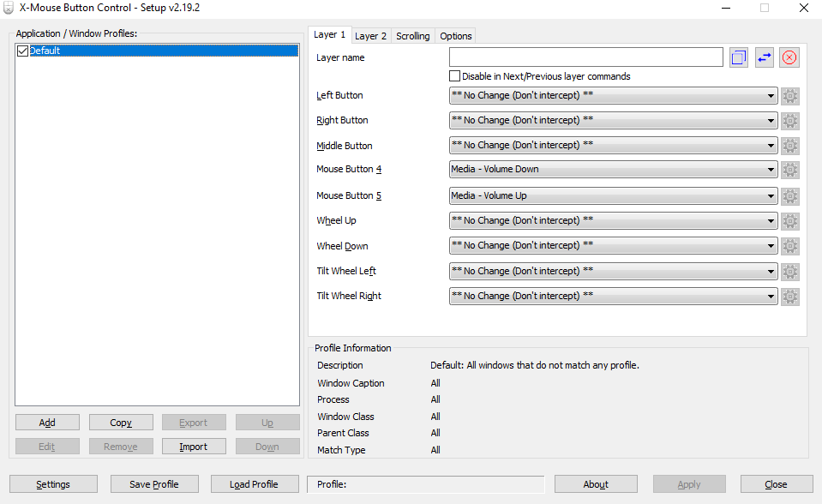822x504 pixels.
Task: Click the gear icon beside Tilt Wheel Right
Action: pos(790,297)
